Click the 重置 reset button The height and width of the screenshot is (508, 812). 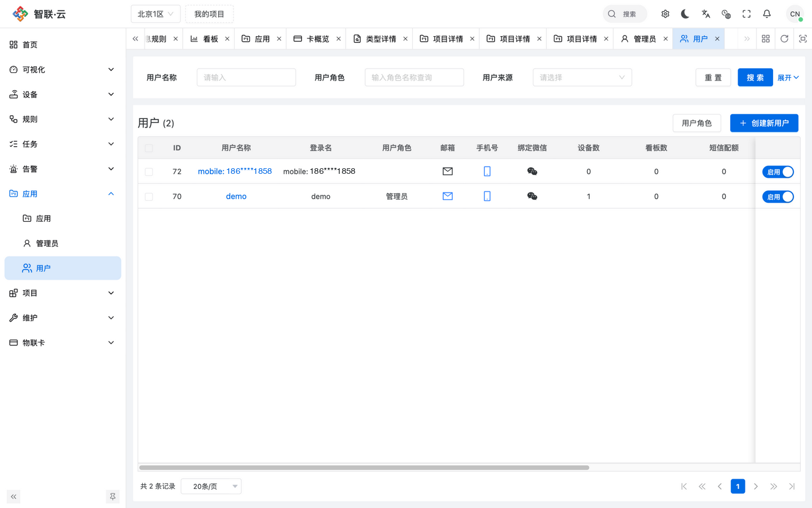pos(713,77)
